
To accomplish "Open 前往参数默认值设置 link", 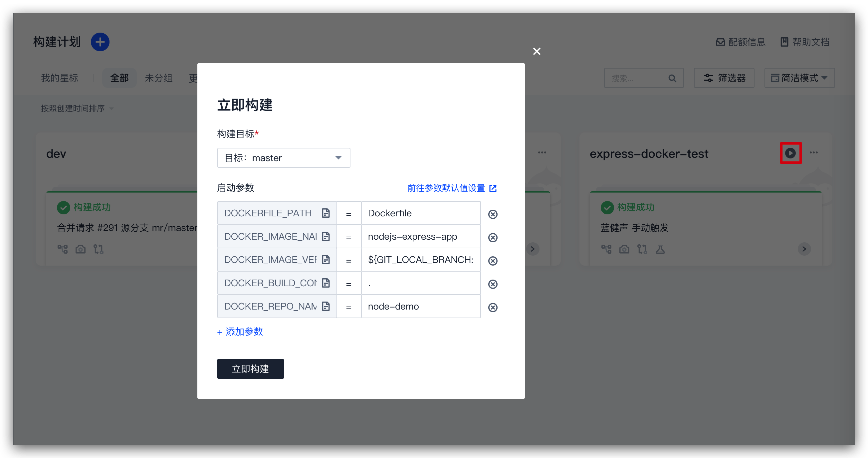I will (x=452, y=188).
